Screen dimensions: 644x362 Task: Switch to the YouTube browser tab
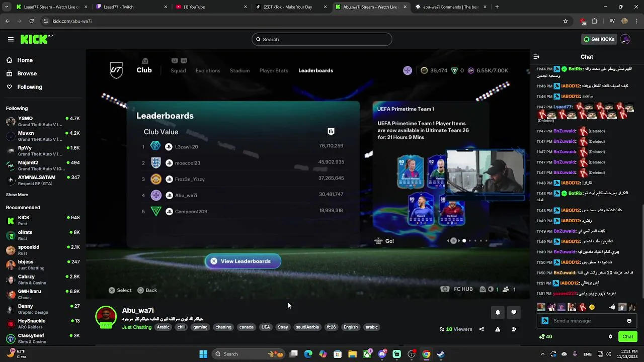(211, 7)
